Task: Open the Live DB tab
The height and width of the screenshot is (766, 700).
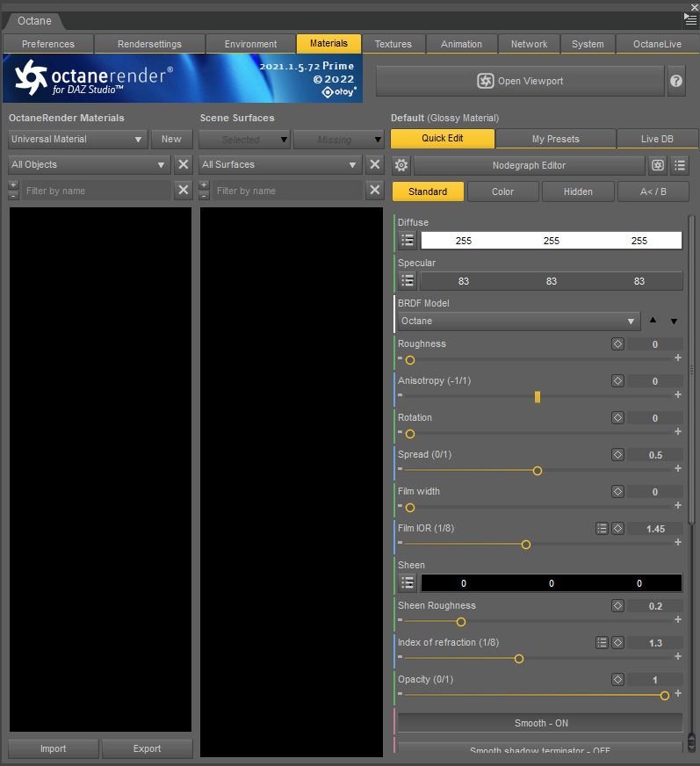Action: (657, 139)
